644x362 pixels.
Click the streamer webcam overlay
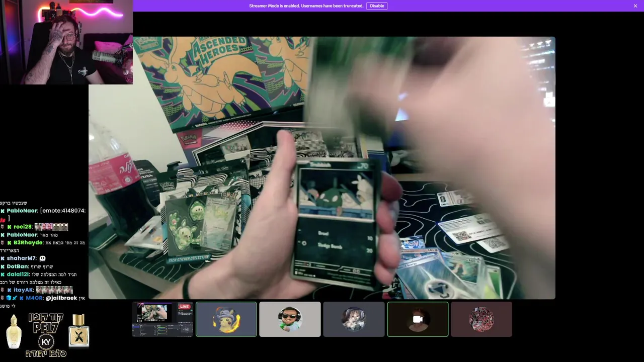[x=66, y=42]
